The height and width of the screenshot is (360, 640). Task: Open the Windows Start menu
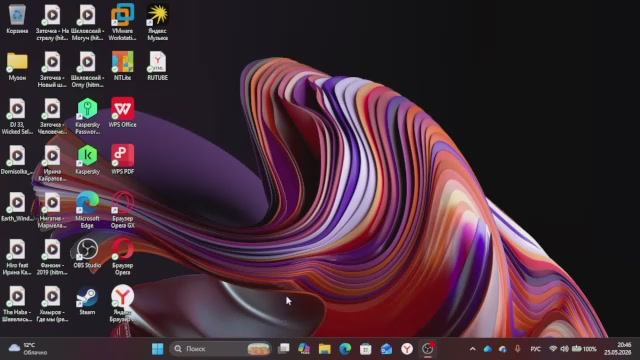[x=158, y=349]
